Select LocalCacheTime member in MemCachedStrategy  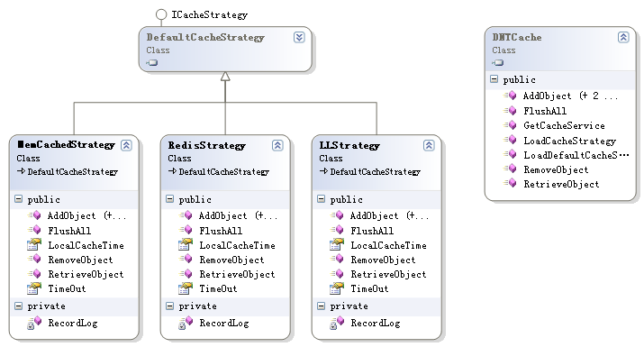[x=86, y=245]
